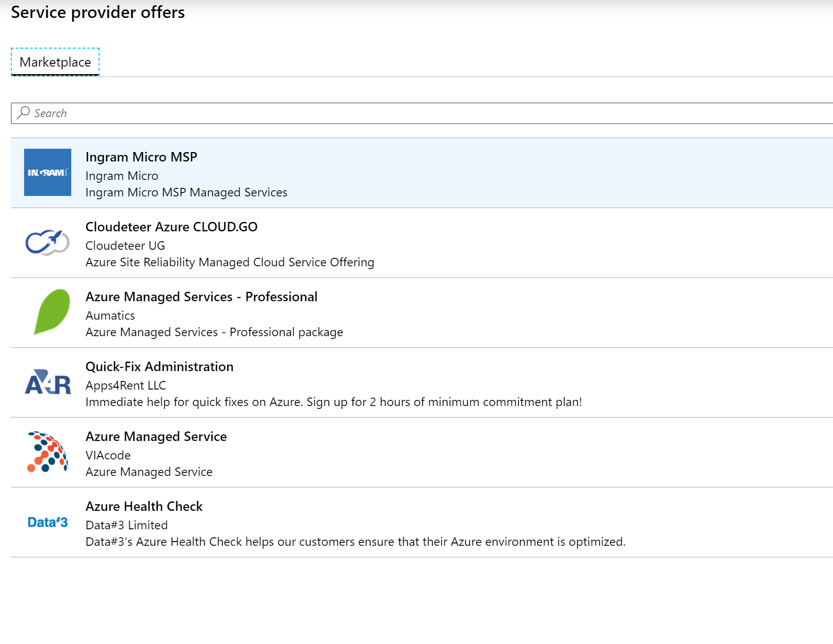Click the search magnifier icon
Image resolution: width=833 pixels, height=644 pixels.
23,113
